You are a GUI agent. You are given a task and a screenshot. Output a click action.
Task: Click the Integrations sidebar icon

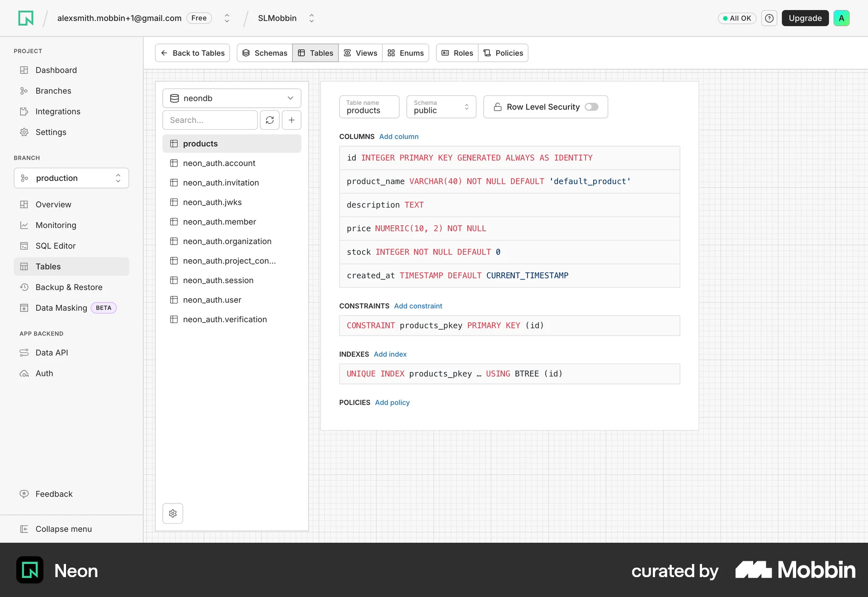[x=24, y=111]
